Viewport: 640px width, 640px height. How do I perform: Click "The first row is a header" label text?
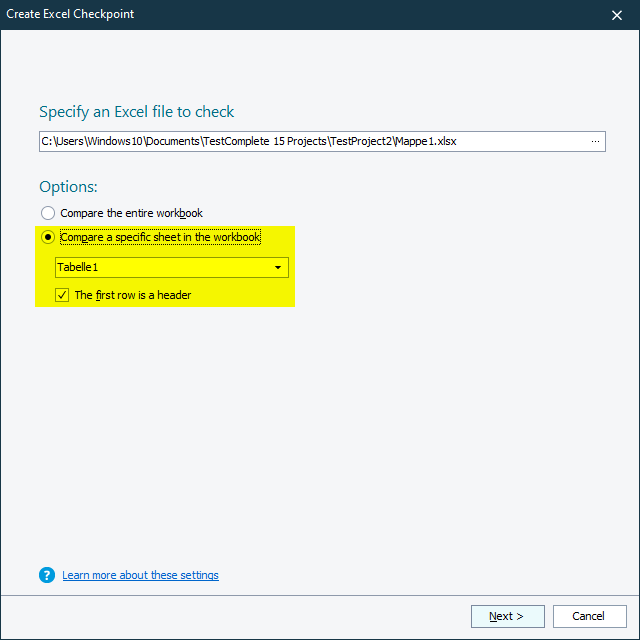coord(133,295)
